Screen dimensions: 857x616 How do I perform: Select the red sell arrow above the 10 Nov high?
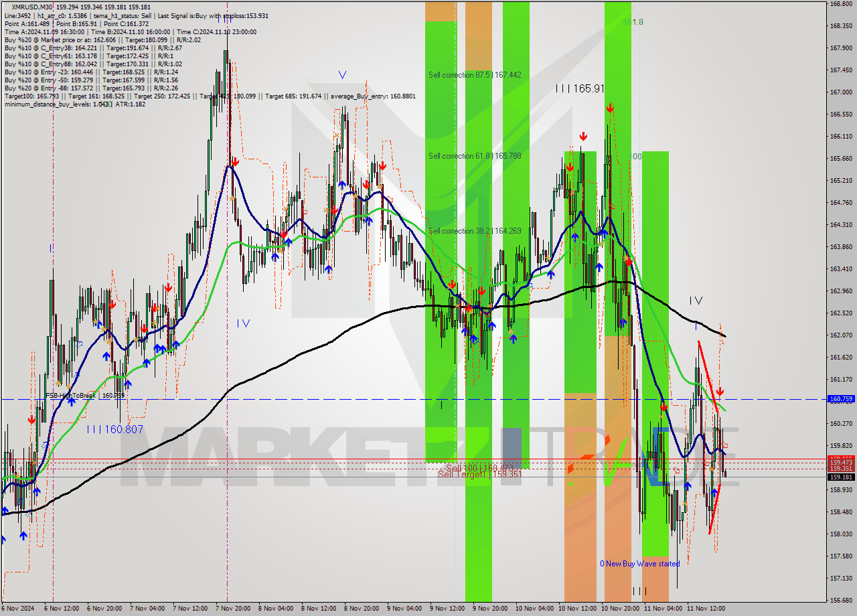pyautogui.click(x=610, y=106)
